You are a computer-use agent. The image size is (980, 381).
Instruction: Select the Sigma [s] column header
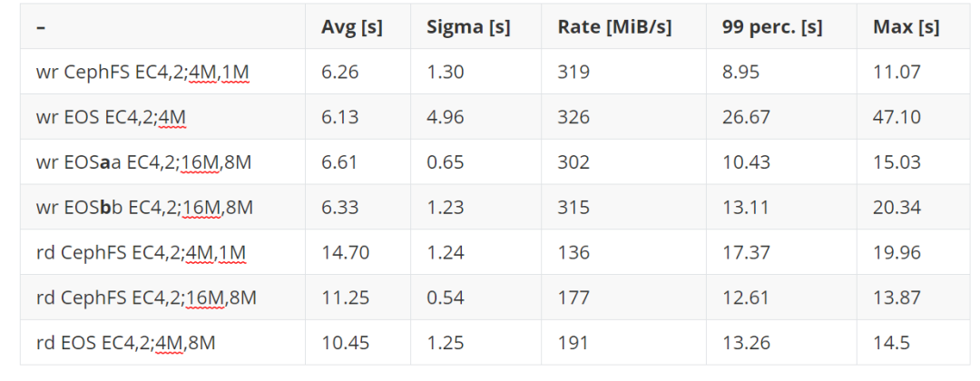pos(468,27)
